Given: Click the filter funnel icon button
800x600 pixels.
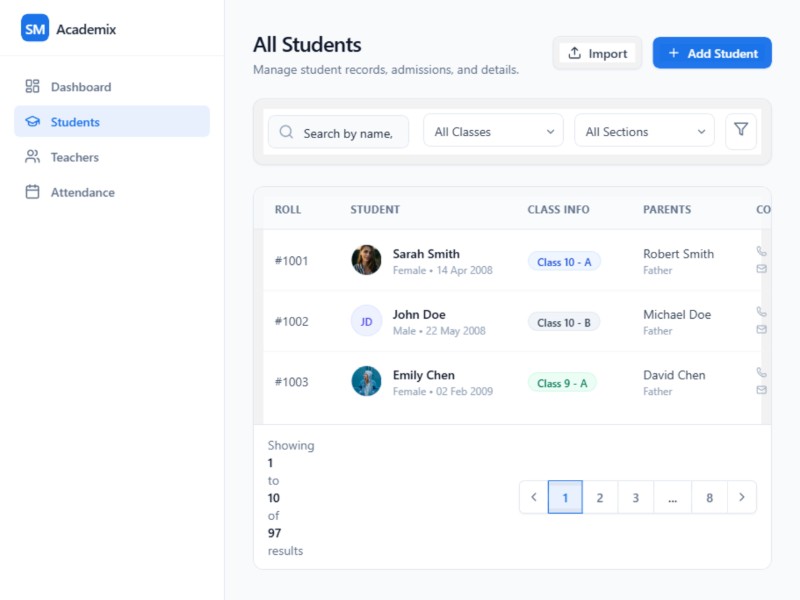Looking at the screenshot, I should [x=741, y=130].
